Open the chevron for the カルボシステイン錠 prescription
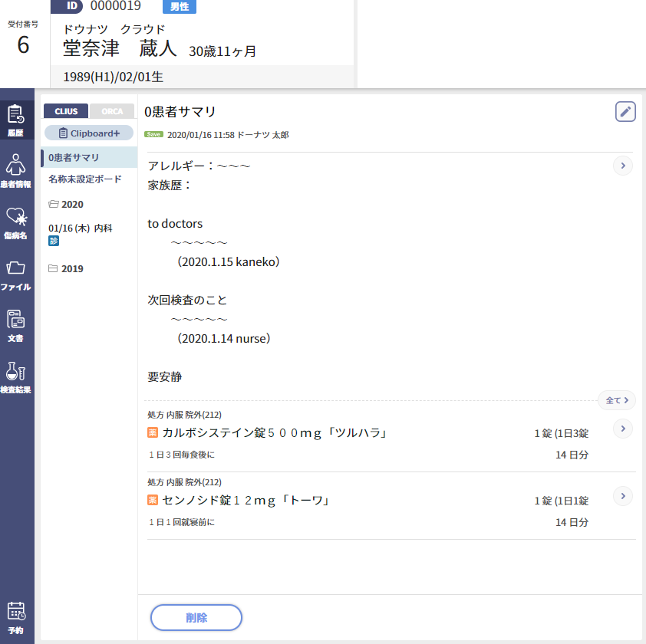The width and height of the screenshot is (646, 644). pyautogui.click(x=623, y=429)
